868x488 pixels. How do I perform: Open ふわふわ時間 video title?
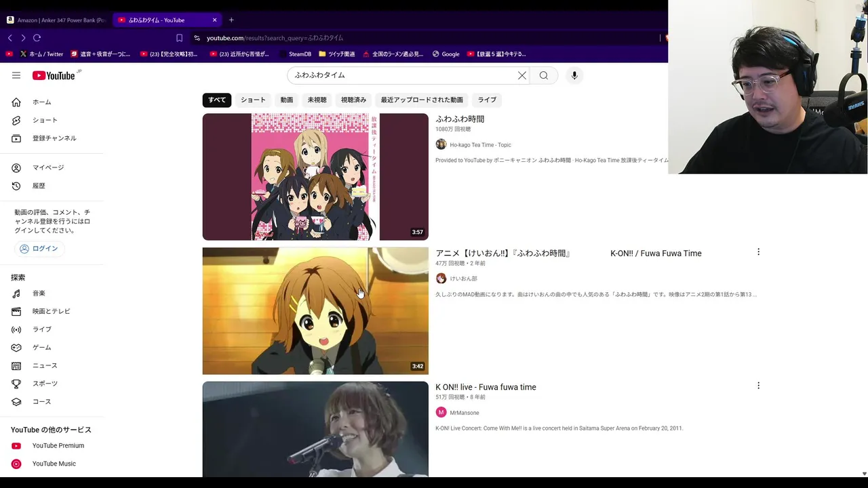coord(460,119)
